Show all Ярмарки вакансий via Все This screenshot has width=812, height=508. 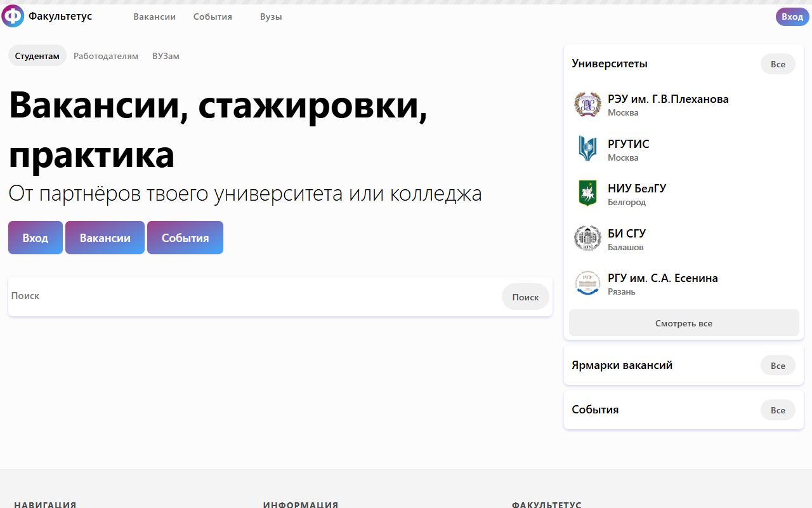(778, 366)
